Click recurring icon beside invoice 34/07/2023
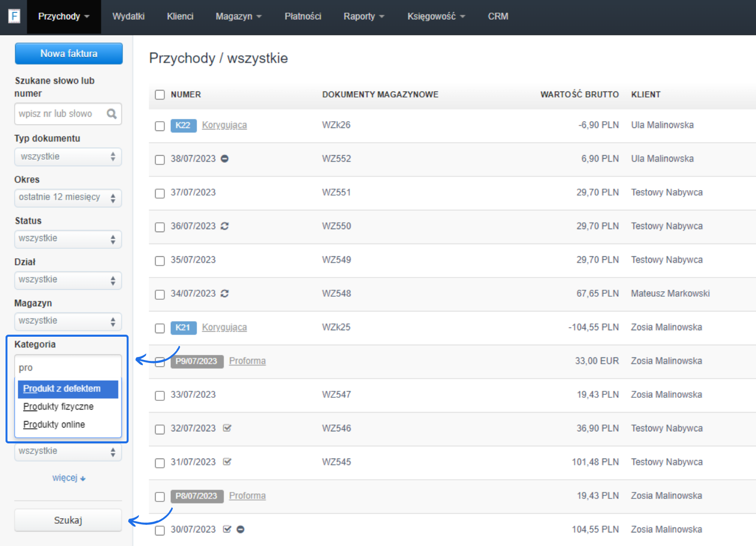The width and height of the screenshot is (756, 546). 225,294
